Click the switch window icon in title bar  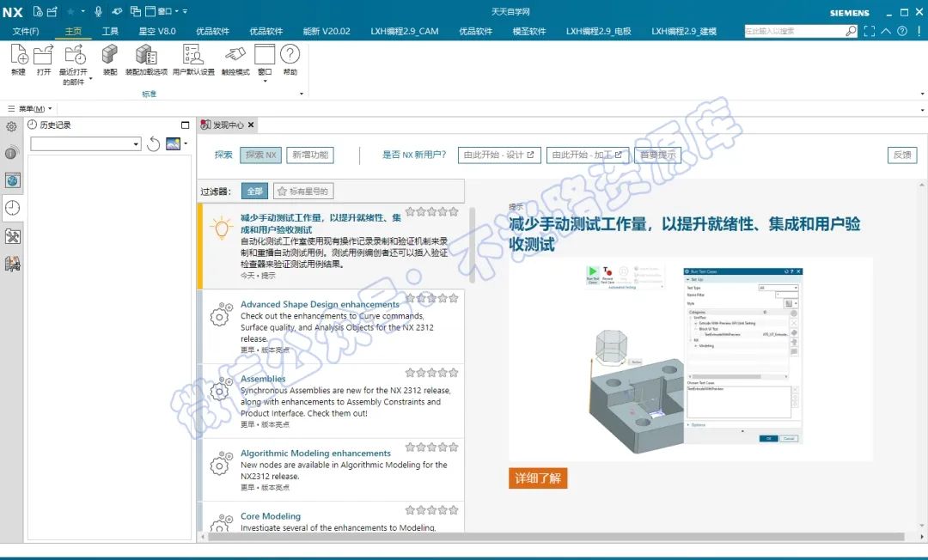click(x=135, y=11)
